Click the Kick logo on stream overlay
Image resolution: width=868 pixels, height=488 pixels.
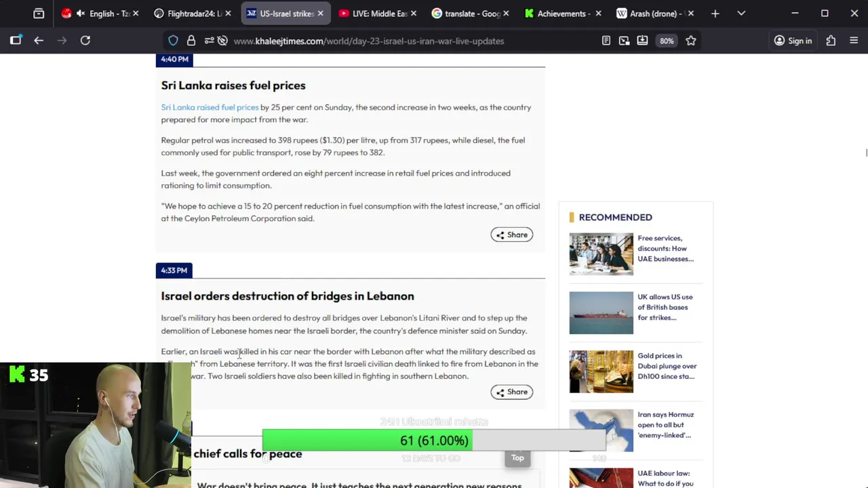pos(17,374)
